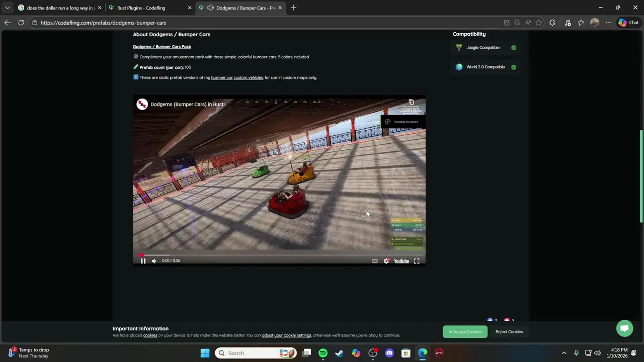
Task: Open the weather widget Temps to drop
Action: click(x=29, y=353)
